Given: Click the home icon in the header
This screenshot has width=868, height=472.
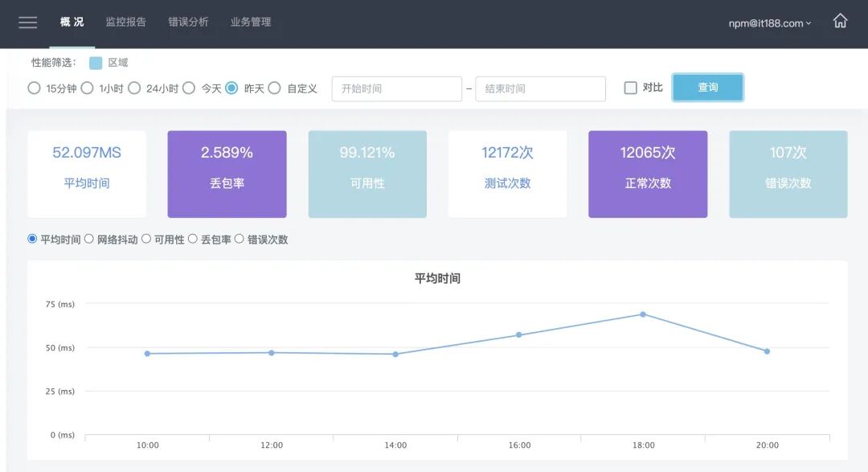Looking at the screenshot, I should tap(840, 21).
